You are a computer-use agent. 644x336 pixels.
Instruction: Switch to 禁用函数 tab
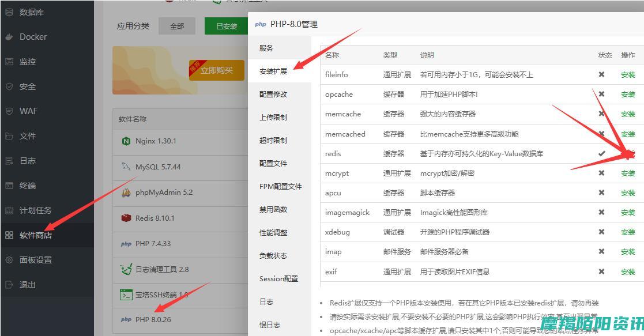coord(280,209)
